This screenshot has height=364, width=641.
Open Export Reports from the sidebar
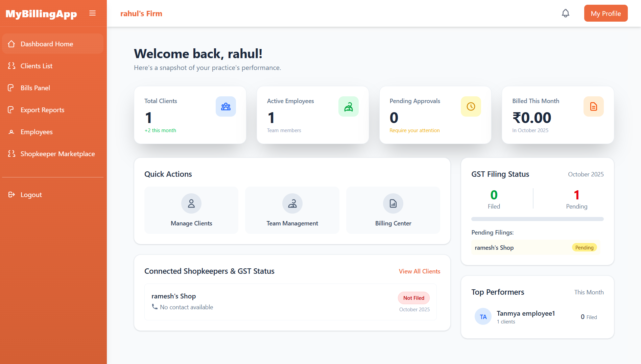coord(42,110)
